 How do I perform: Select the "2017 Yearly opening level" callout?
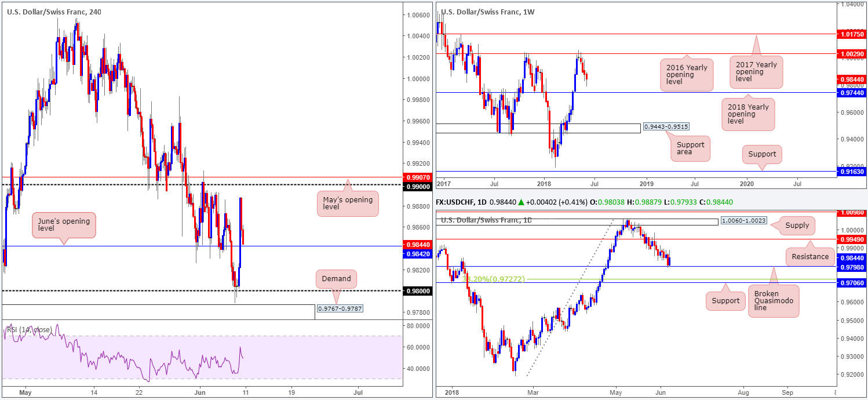click(x=757, y=72)
